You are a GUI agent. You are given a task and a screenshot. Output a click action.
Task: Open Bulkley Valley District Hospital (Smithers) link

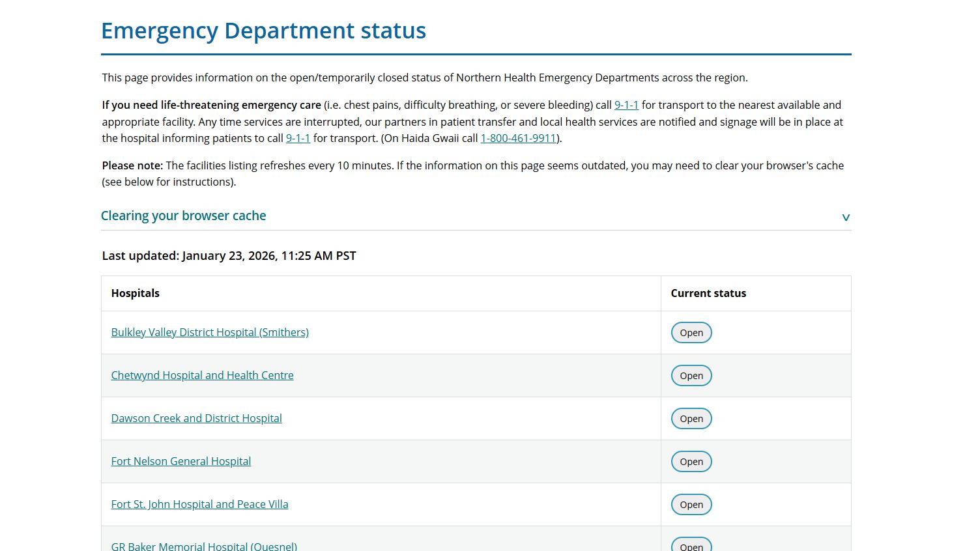pyautogui.click(x=210, y=332)
